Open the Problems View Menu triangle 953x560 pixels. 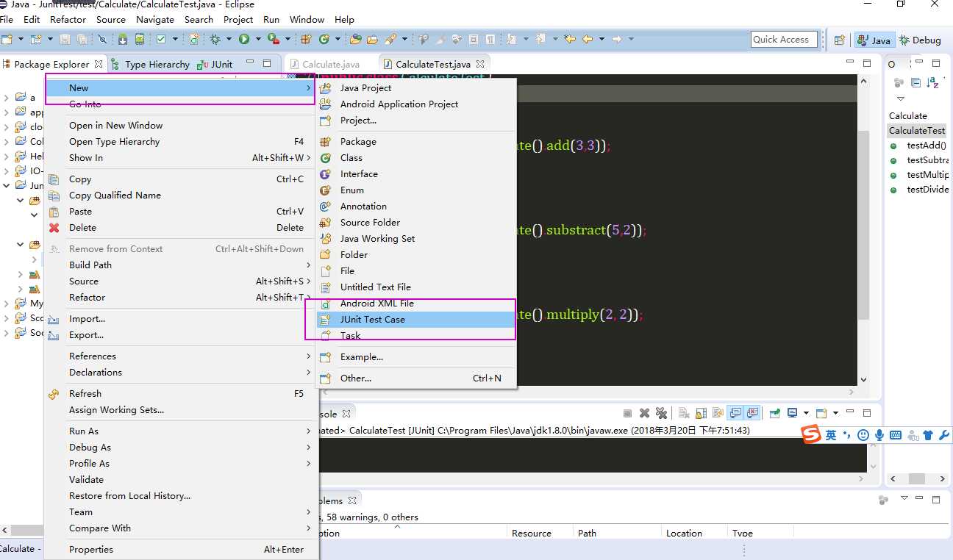click(x=904, y=499)
